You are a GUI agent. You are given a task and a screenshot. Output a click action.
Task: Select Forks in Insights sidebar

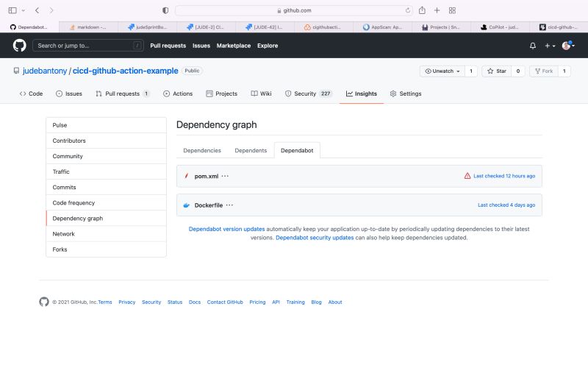point(106,250)
